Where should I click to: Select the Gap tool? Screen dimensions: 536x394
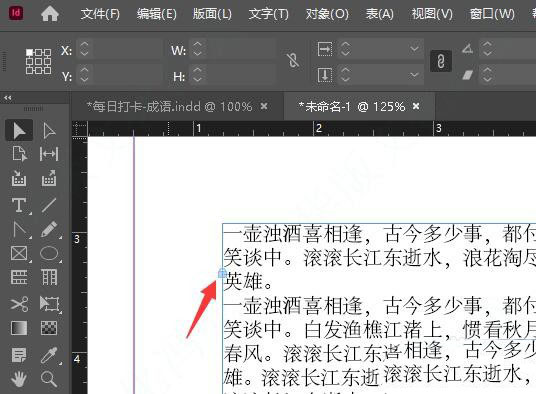(x=49, y=154)
